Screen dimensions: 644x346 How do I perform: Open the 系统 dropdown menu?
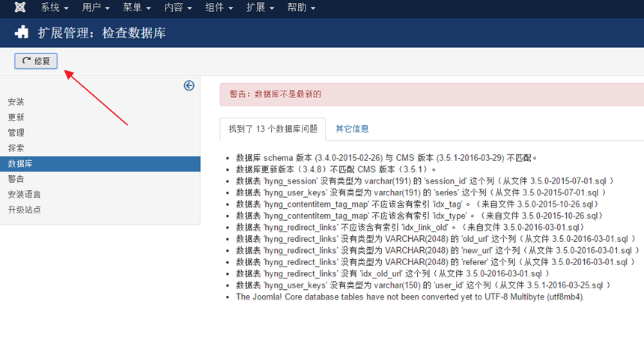click(x=55, y=7)
